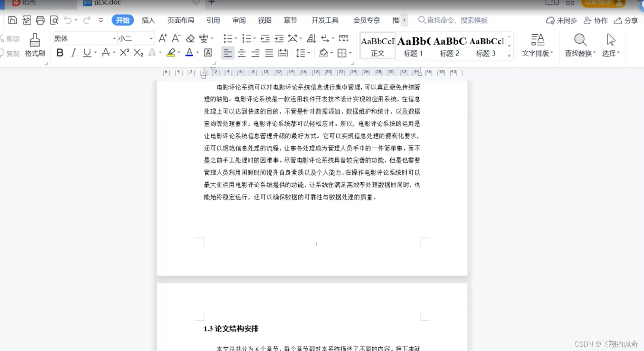Apply the 标题 1 heading style
This screenshot has height=351, width=644.
413,46
